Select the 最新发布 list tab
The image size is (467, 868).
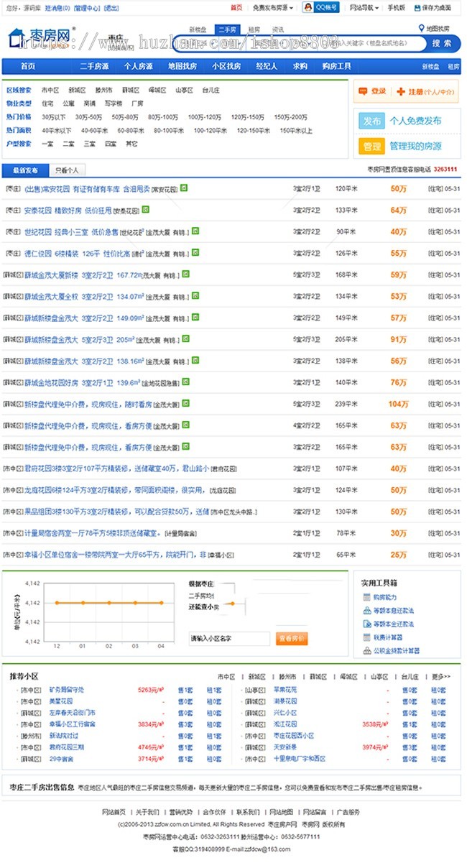[x=26, y=170]
